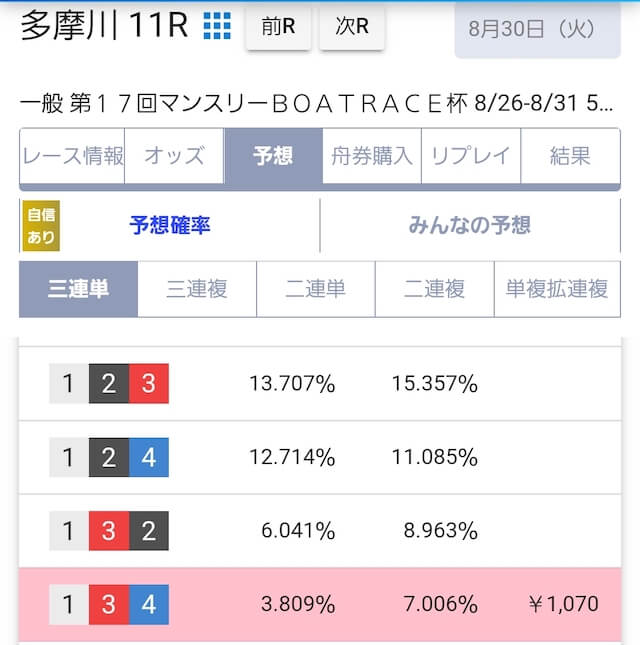
Task: Click the red boat 3 square in 1-3-2 row
Action: (x=109, y=531)
